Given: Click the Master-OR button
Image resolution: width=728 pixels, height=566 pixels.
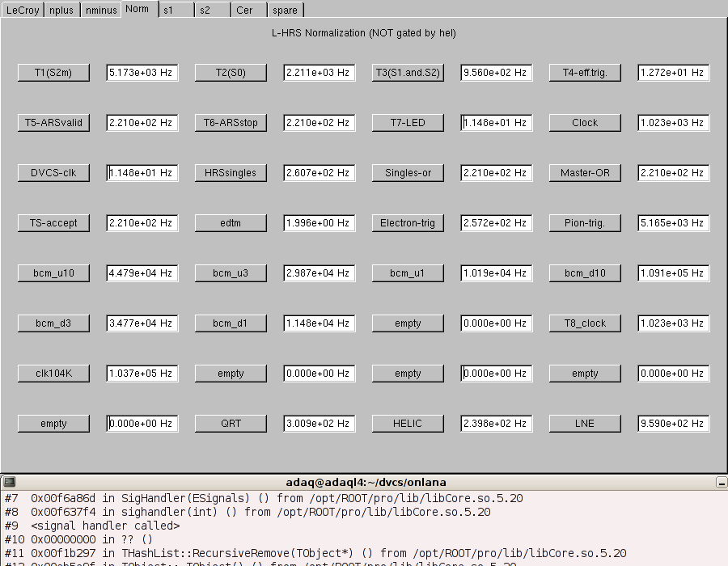Looking at the screenshot, I should tap(585, 173).
